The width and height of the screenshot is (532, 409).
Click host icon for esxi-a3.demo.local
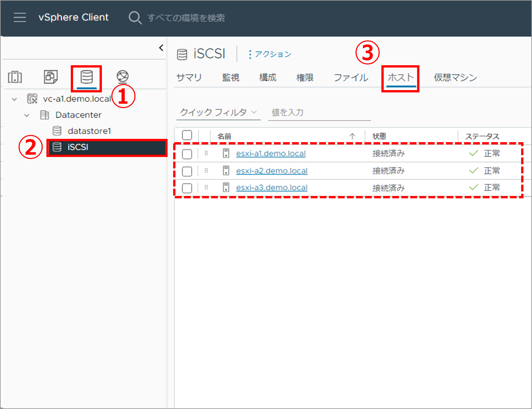[x=226, y=187]
